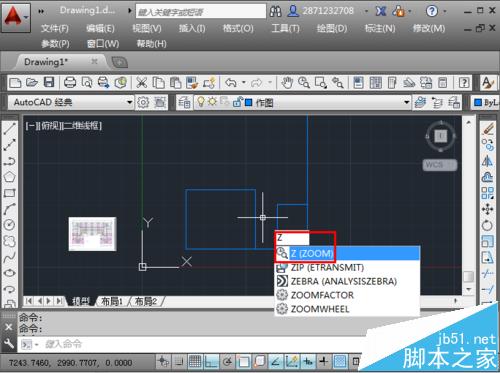Screen dimensions: 500x373
Task: Toggle Snap Mode in status bar
Action: (x=179, y=362)
